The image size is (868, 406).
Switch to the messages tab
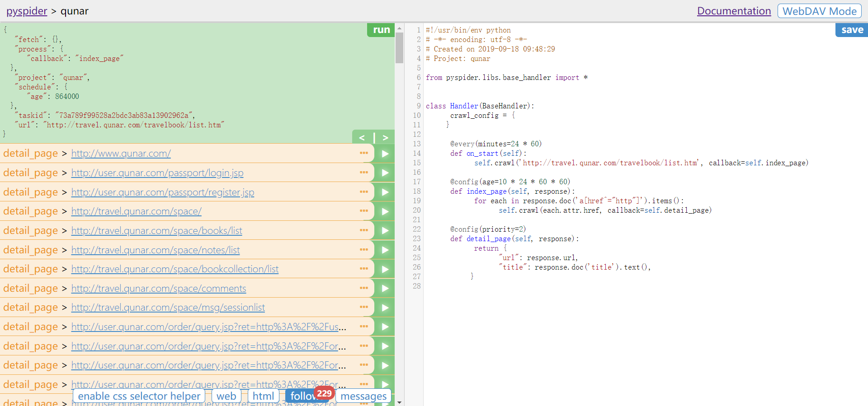363,396
